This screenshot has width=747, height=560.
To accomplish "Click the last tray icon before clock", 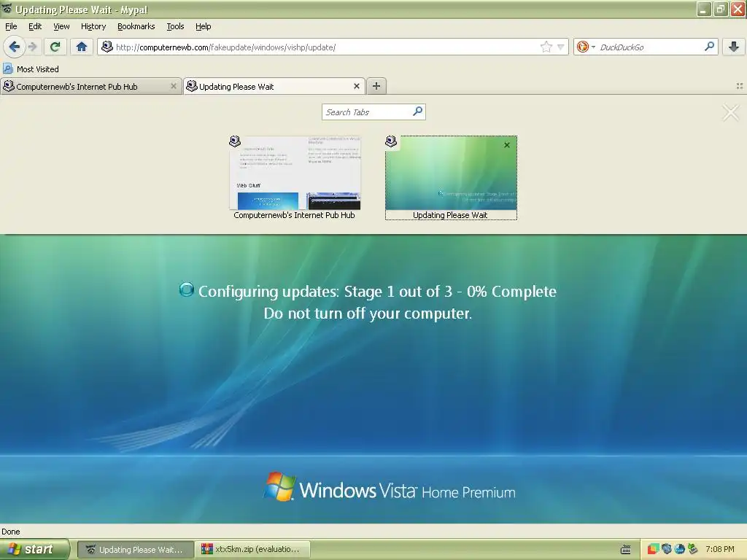I will (693, 549).
